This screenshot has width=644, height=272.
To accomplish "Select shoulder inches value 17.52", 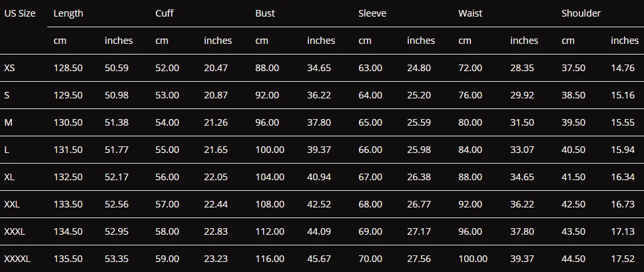I will [623, 259].
